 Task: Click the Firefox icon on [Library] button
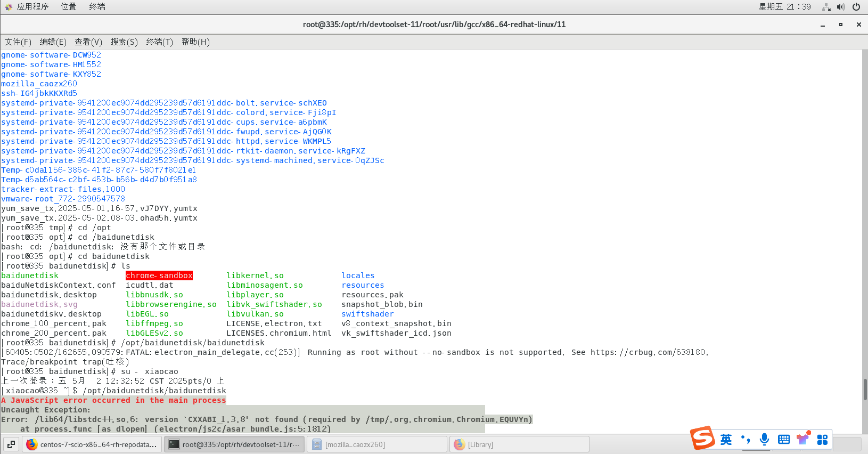pos(459,444)
